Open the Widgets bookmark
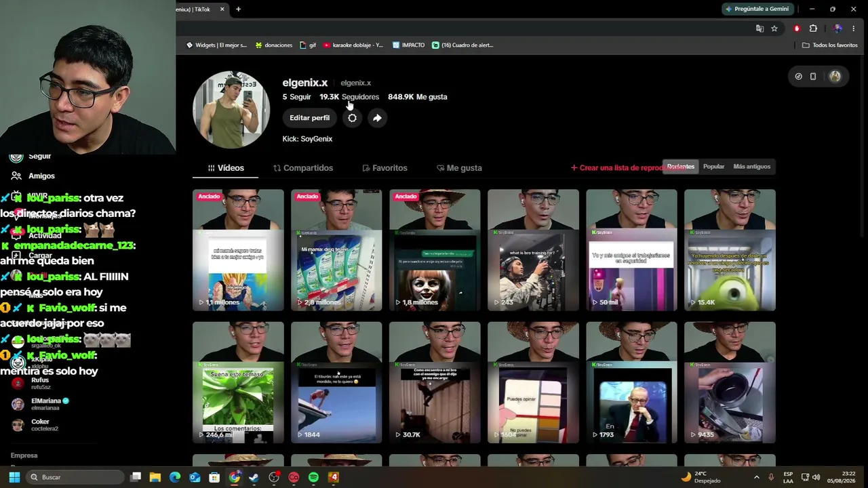The height and width of the screenshot is (488, 868). 216,45
